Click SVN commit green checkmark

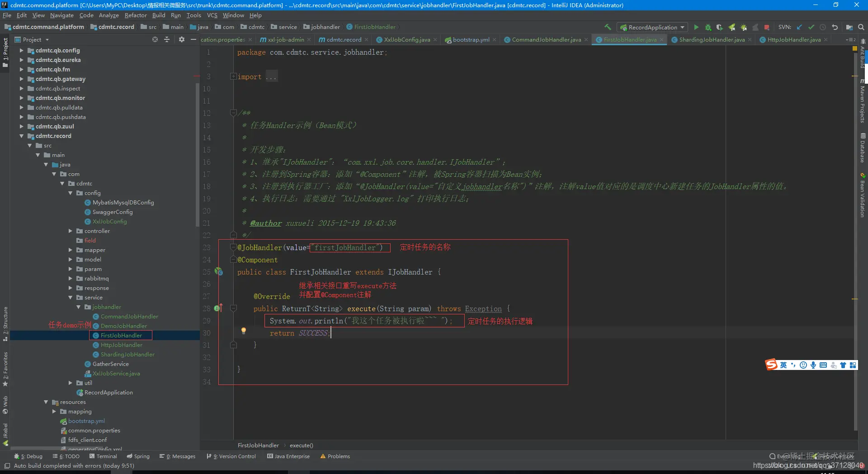811,27
